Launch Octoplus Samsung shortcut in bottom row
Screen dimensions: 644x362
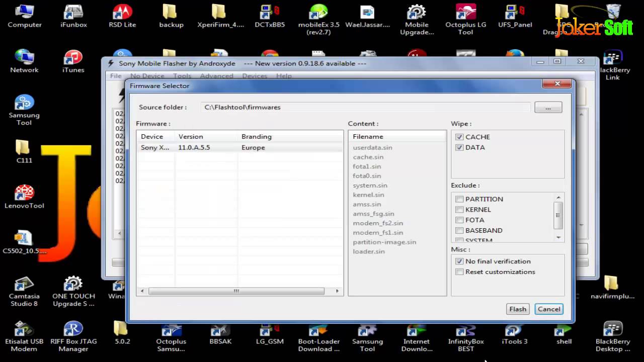171,336
